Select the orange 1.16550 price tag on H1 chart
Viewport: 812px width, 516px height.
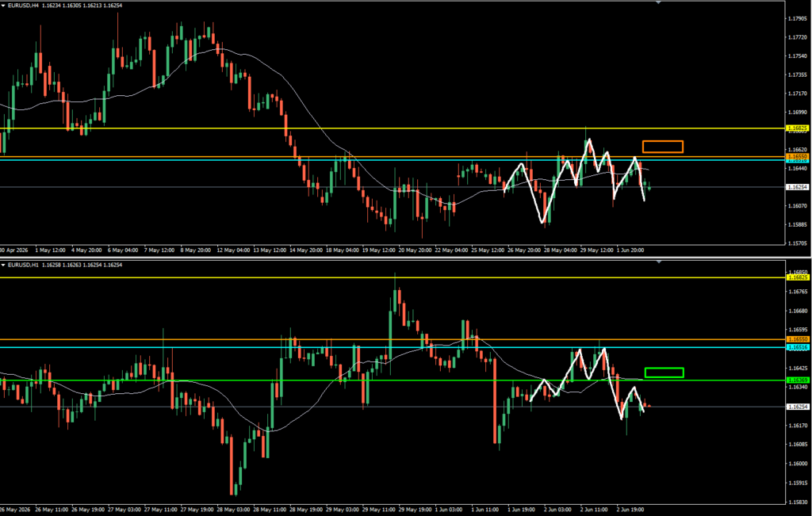pos(797,339)
